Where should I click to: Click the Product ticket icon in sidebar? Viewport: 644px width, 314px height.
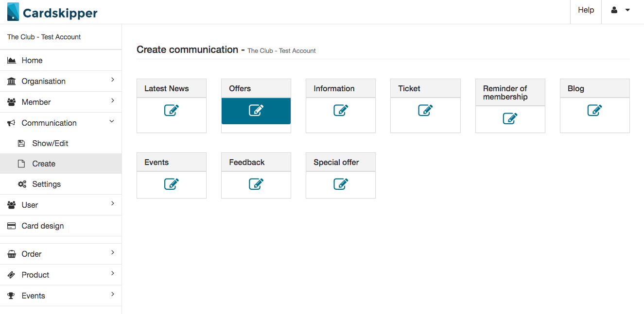pos(11,275)
